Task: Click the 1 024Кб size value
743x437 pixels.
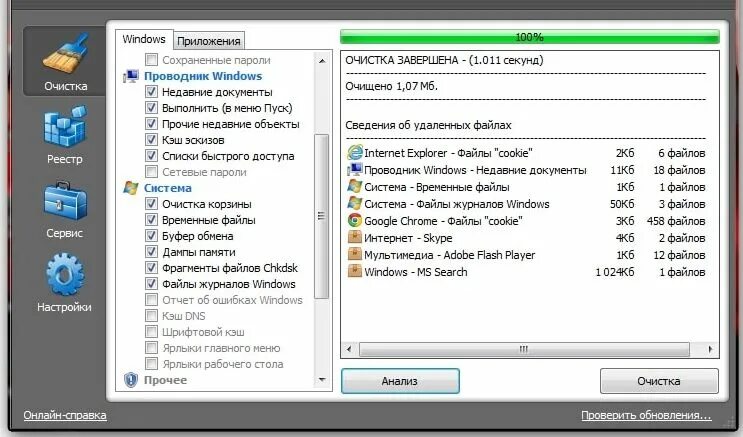Action: click(x=615, y=272)
